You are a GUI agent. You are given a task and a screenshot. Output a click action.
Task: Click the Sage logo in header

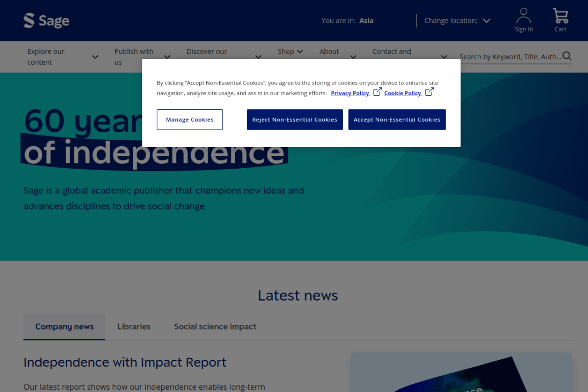pyautogui.click(x=46, y=21)
